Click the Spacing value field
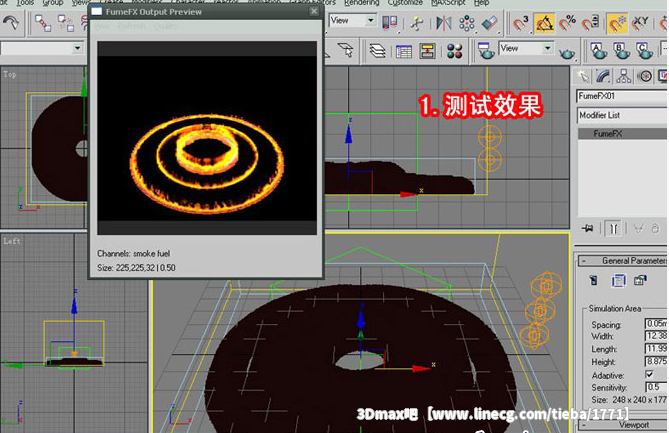The height and width of the screenshot is (433, 669). (656, 324)
